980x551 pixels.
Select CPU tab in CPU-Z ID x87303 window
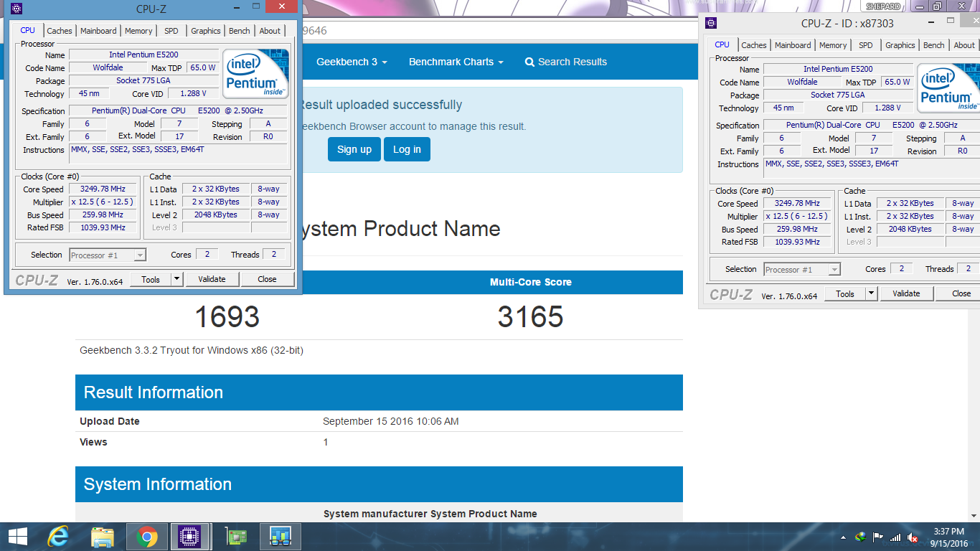coord(722,44)
